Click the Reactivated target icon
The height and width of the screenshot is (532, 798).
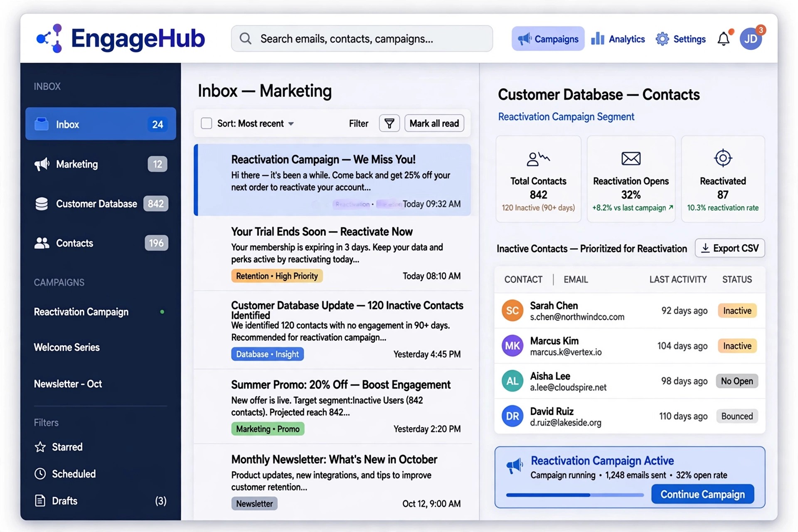(x=723, y=158)
